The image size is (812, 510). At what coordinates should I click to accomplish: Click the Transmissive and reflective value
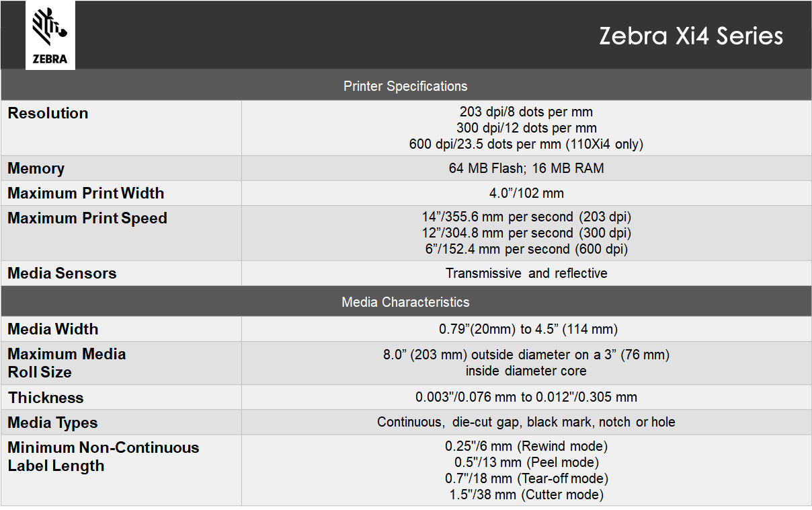pos(526,273)
